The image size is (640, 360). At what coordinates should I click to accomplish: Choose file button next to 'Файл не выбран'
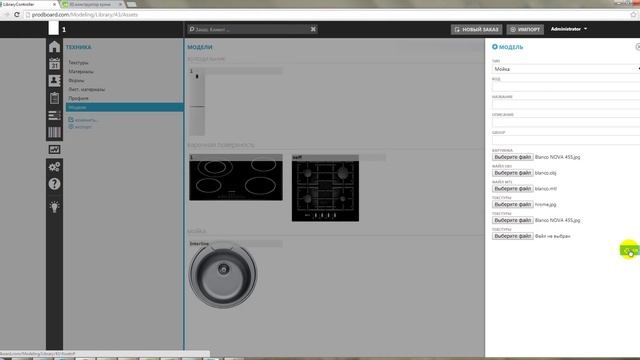pyautogui.click(x=513, y=236)
